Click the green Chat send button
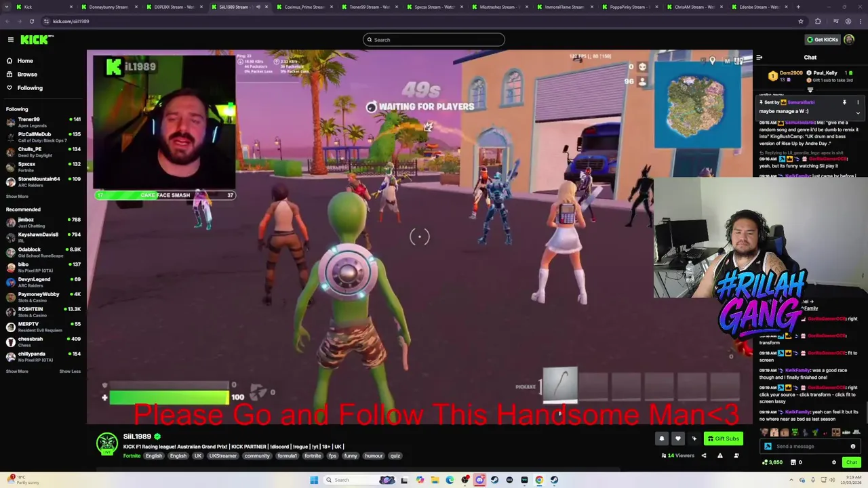Screen dimensions: 868x488 point(852,462)
